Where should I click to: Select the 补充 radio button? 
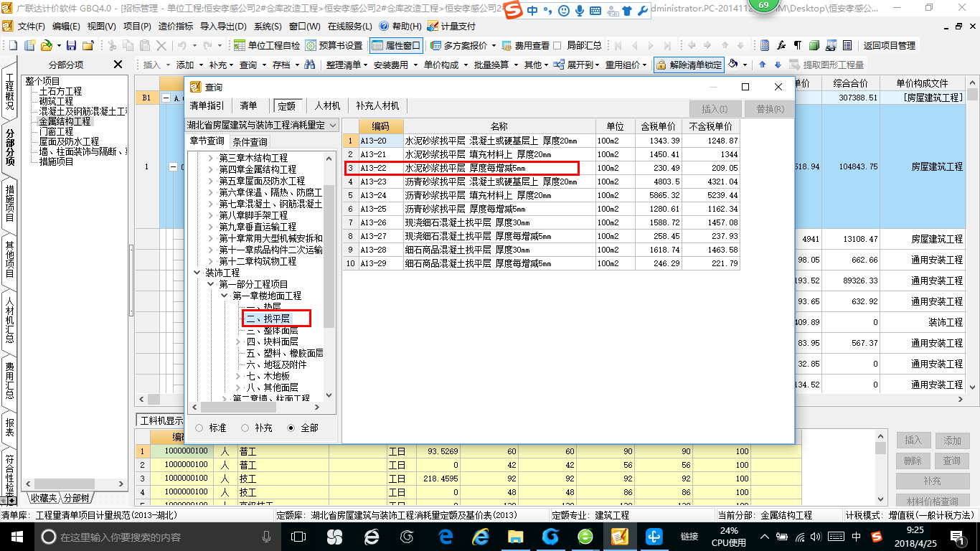245,428
